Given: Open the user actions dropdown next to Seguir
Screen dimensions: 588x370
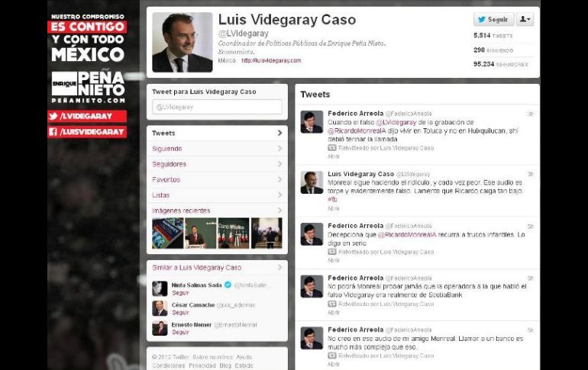Looking at the screenshot, I should pos(525,20).
